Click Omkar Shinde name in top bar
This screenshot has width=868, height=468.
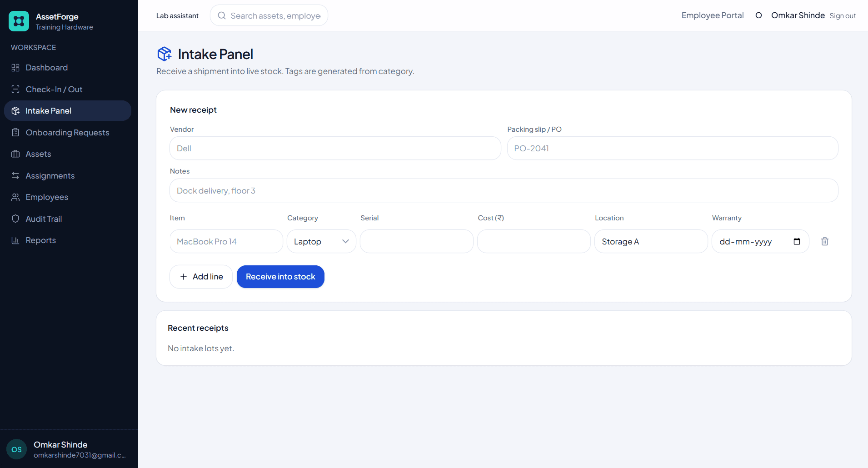tap(798, 15)
